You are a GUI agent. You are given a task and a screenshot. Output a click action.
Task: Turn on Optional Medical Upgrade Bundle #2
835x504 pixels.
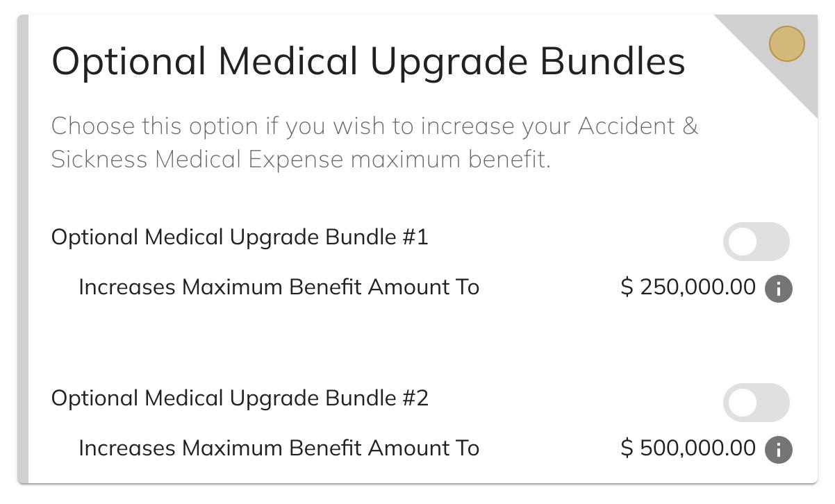point(756,403)
